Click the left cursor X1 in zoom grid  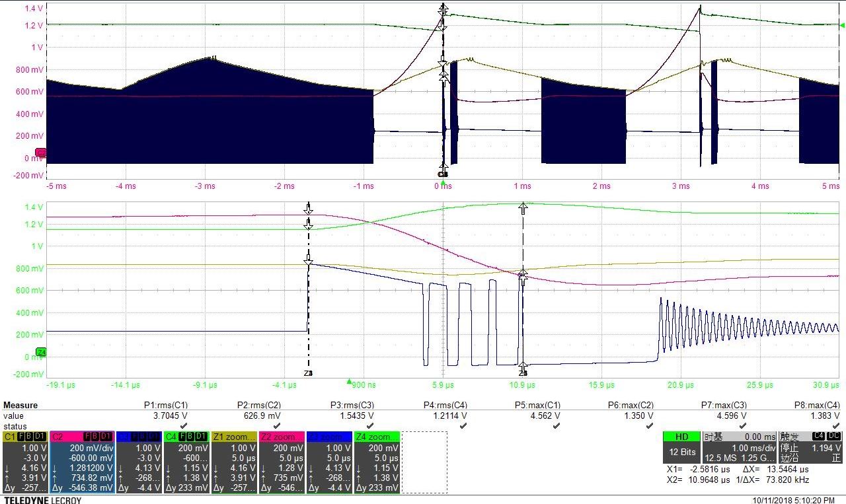point(308,289)
